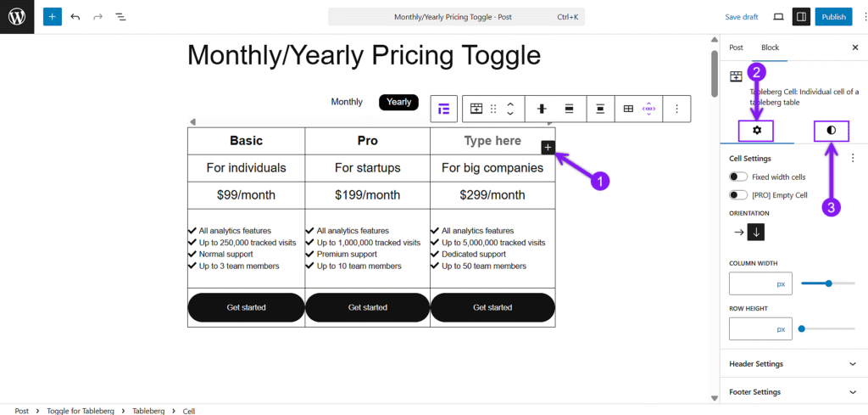Click the Save draft link

(741, 17)
